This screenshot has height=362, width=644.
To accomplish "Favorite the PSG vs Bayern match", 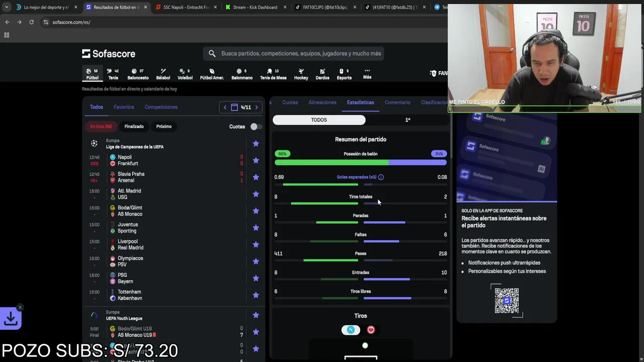I will (x=256, y=278).
